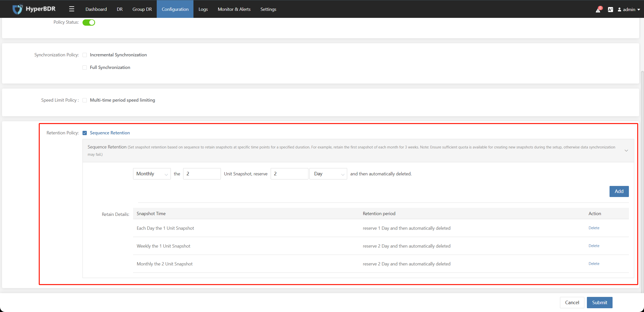
Task: Enable Full Synchronization checkbox
Action: tap(85, 67)
